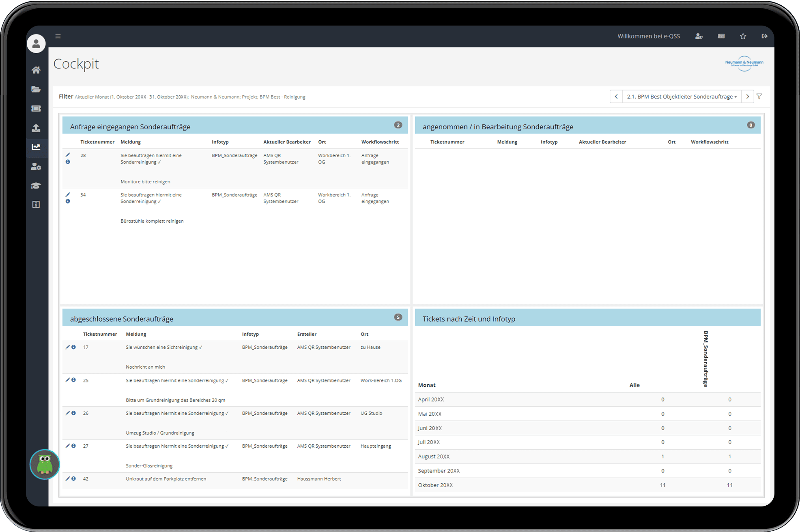Screen dimensions: 800x532
Task: Click the upload icon in sidebar
Action: point(36,128)
